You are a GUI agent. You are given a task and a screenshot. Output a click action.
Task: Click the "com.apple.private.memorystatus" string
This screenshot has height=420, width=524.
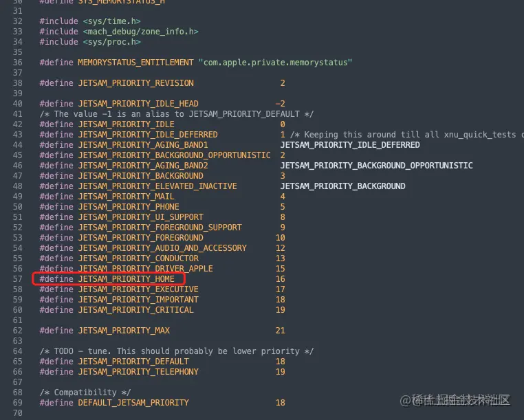coord(275,63)
